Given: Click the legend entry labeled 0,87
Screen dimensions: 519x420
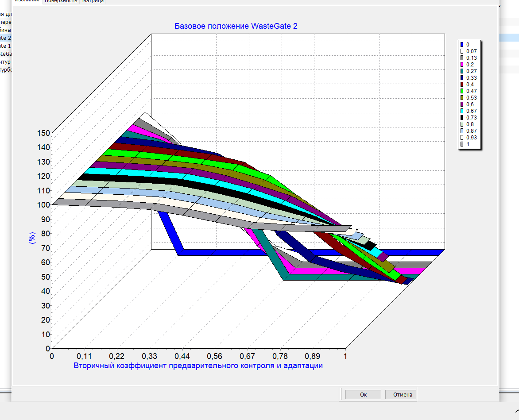Looking at the screenshot, I should 471,131.
